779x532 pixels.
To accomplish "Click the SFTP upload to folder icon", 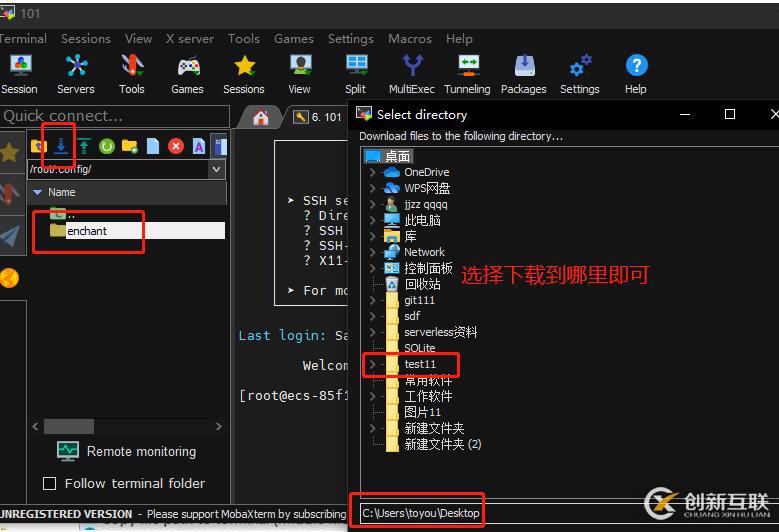I will click(84, 146).
